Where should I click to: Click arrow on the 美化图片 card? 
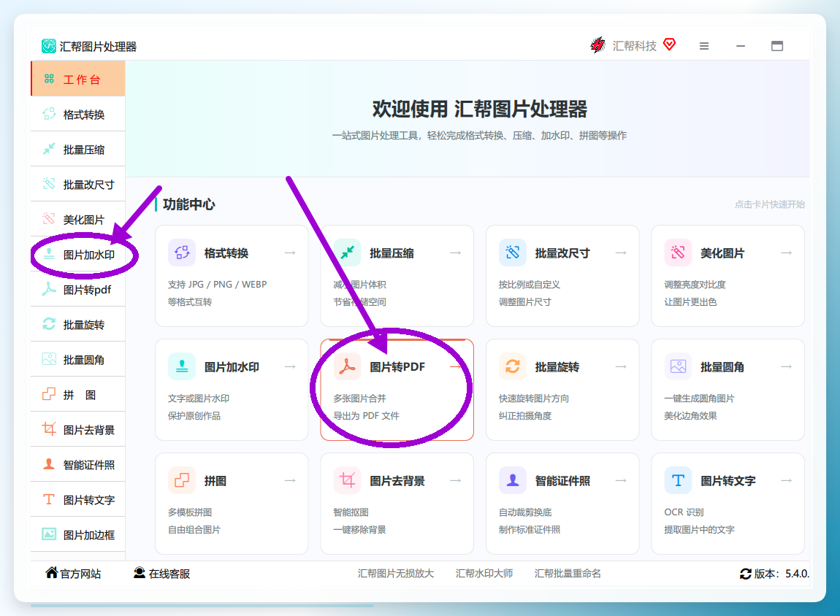coord(786,253)
